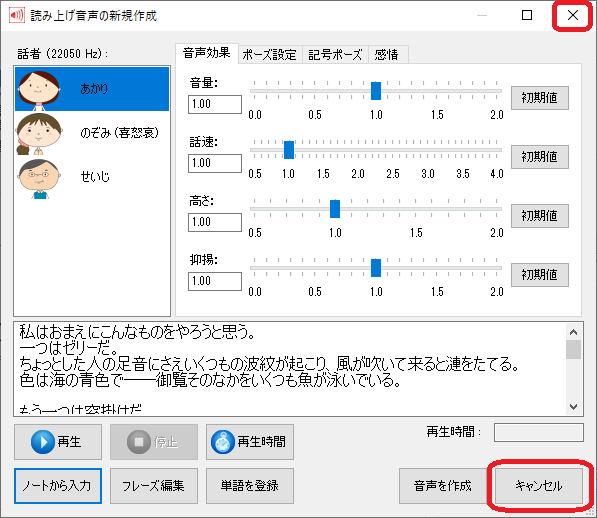Click the text area scrollbar thumb
Viewport: 597px width, 518px height.
(x=573, y=349)
